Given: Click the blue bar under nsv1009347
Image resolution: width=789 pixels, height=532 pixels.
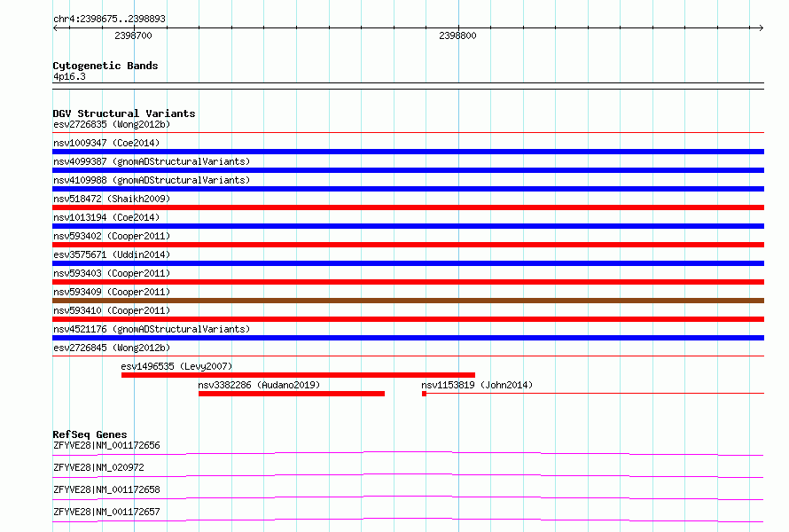Looking at the screenshot, I should coord(408,152).
